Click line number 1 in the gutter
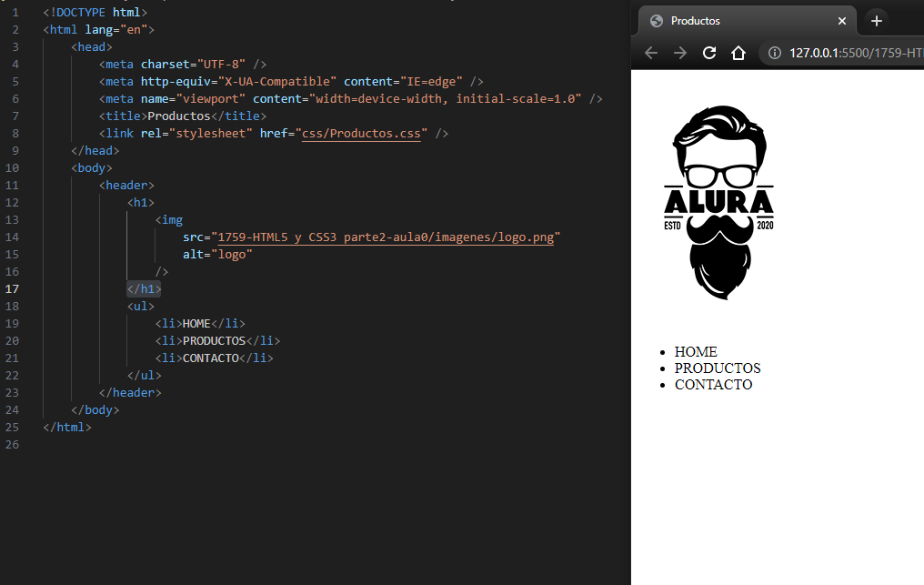Image resolution: width=924 pixels, height=585 pixels. point(15,13)
